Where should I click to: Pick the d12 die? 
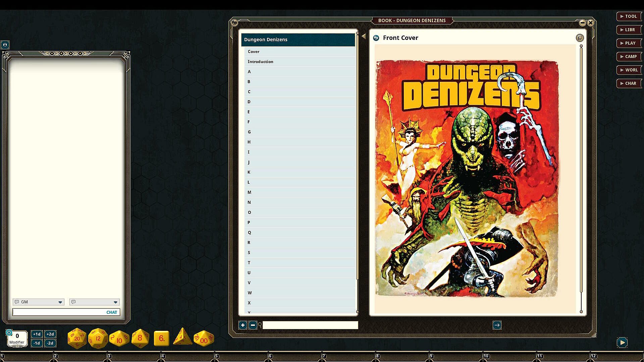point(98,338)
